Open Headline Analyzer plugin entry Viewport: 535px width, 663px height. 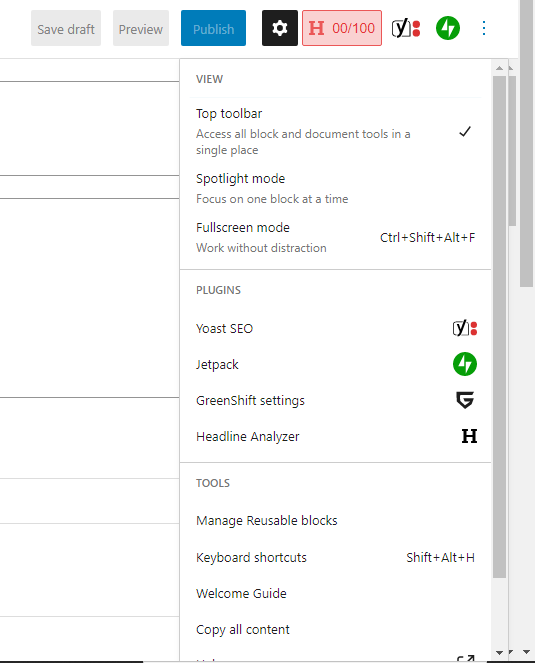pyautogui.click(x=336, y=436)
